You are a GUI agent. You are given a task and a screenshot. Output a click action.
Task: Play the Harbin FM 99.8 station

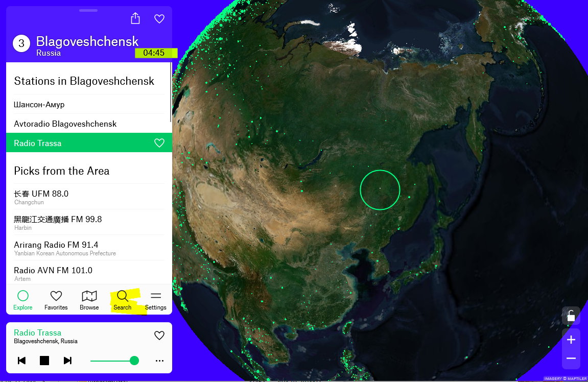click(89, 223)
